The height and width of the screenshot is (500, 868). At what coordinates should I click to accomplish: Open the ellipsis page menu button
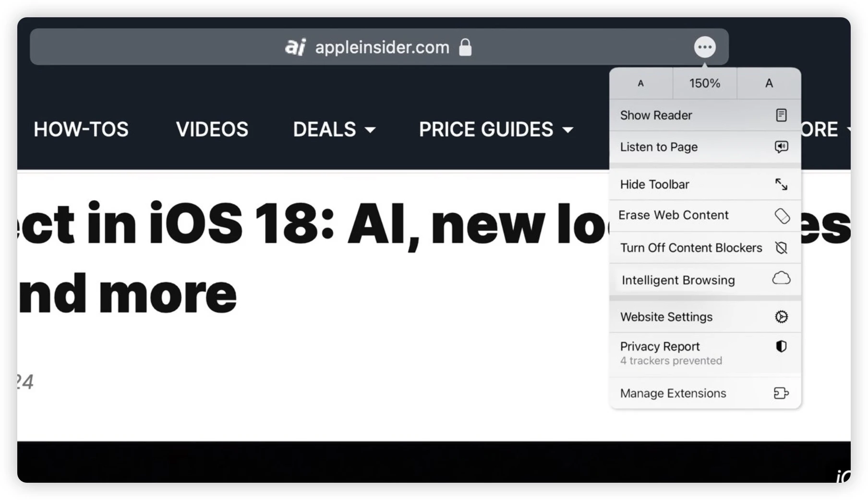click(x=704, y=47)
